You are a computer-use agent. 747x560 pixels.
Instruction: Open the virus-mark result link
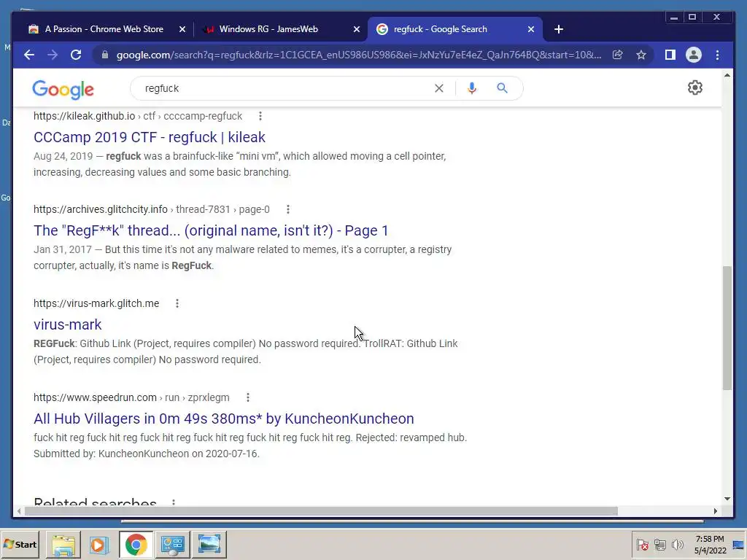[68, 324]
